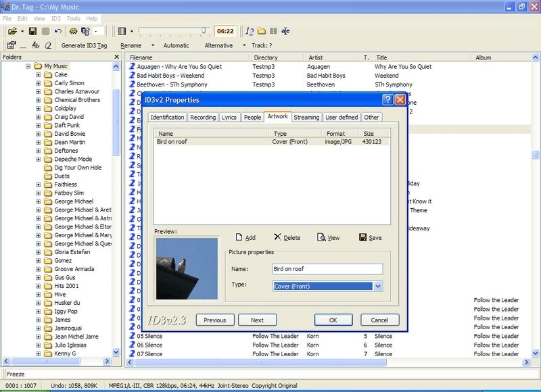The image size is (541, 392).
Task: Click the yellow folder icon in right toolbar group
Action: [262, 31]
